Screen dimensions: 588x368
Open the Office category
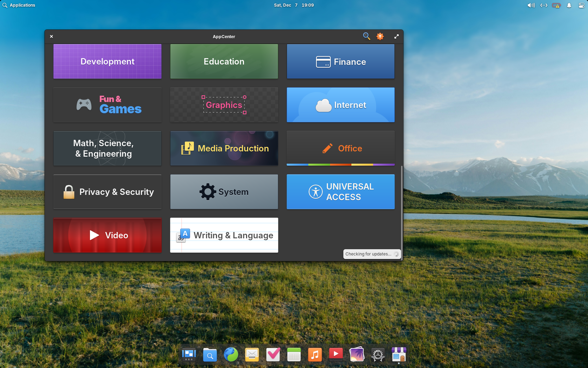[x=341, y=148]
